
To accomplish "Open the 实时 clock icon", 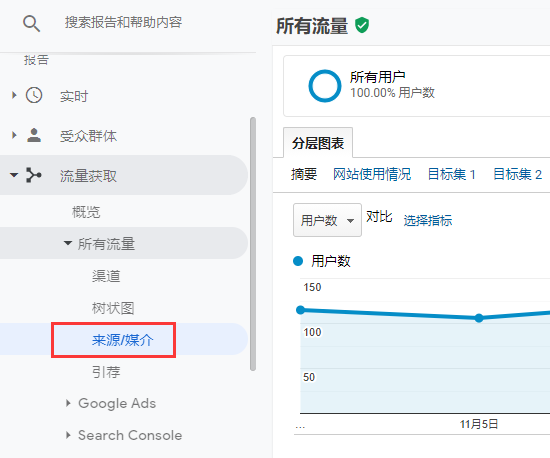I will click(x=34, y=95).
